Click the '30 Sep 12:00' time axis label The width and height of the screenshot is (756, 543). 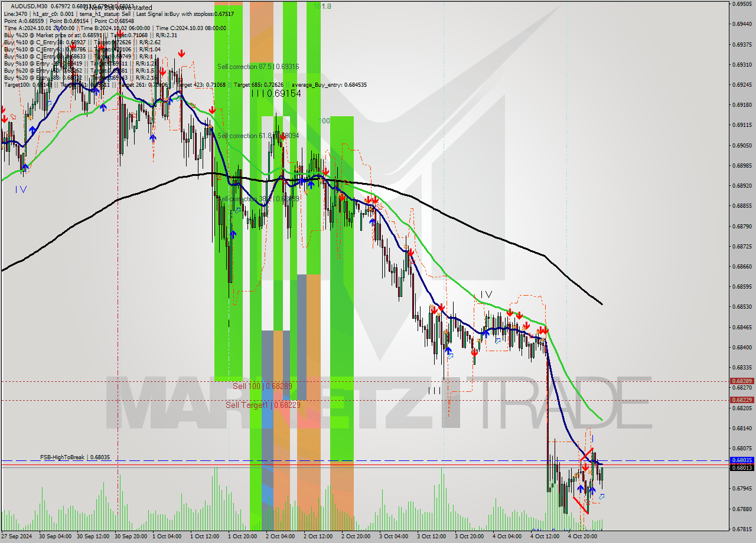[93, 537]
